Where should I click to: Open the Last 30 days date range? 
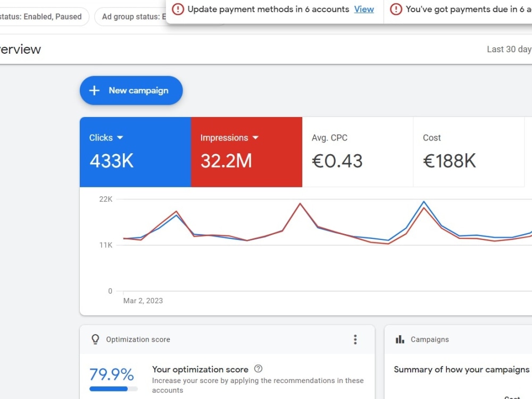[x=509, y=49]
